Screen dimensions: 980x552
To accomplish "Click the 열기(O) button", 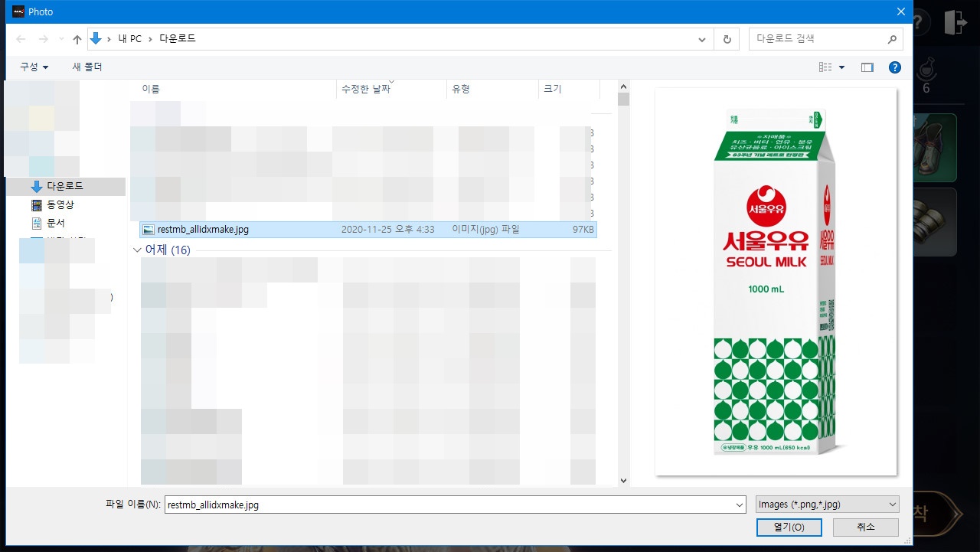I will coord(789,527).
